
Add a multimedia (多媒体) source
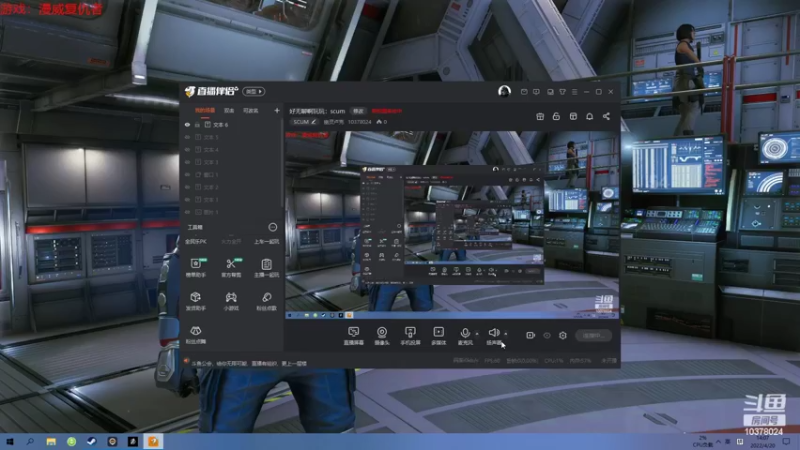click(439, 336)
